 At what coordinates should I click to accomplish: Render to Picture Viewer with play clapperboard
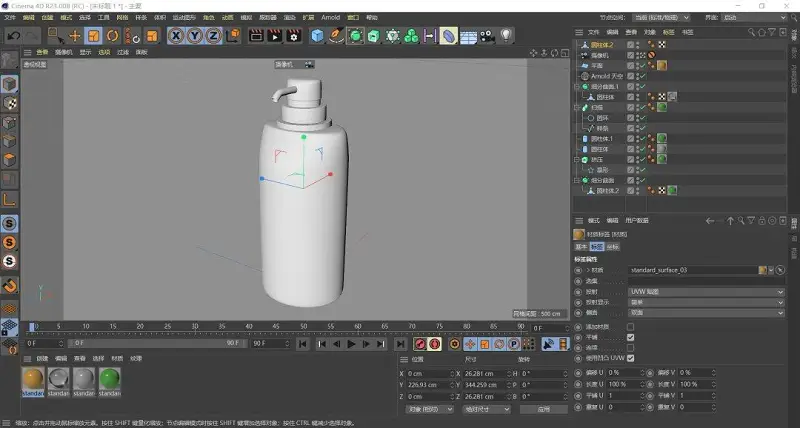[x=275, y=36]
